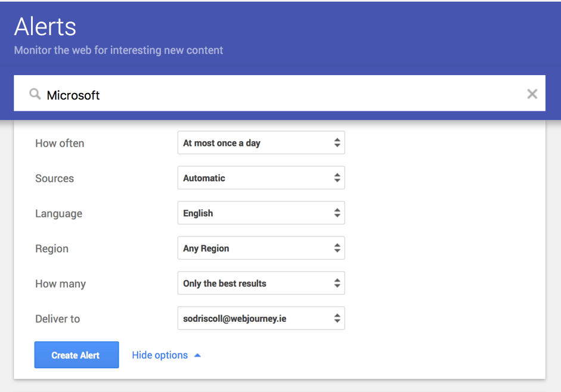Click inside the Microsoft search field
The image size is (561, 392).
179,94
